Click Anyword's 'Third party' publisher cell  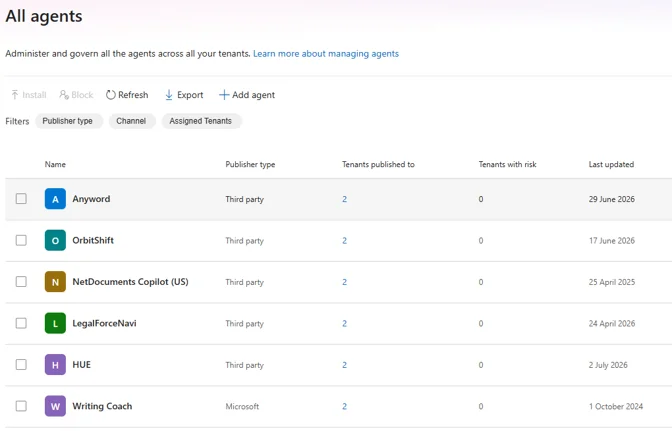[x=245, y=199]
